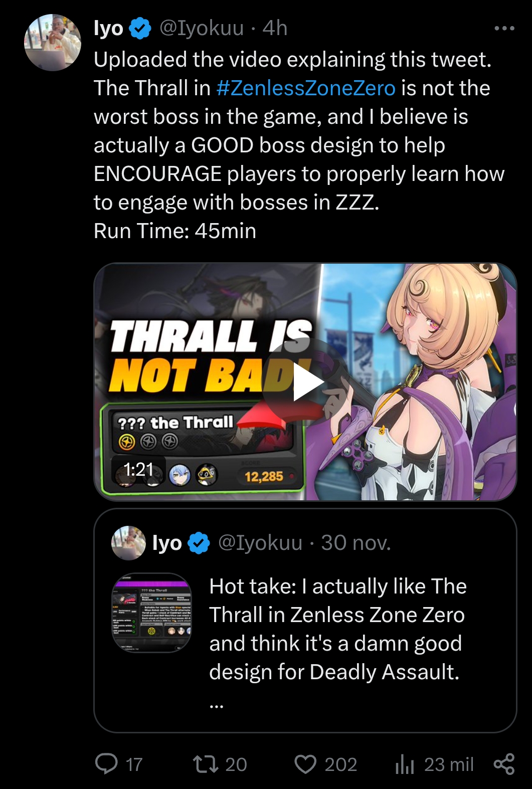Click the 1:21 video duration label

pos(138,469)
